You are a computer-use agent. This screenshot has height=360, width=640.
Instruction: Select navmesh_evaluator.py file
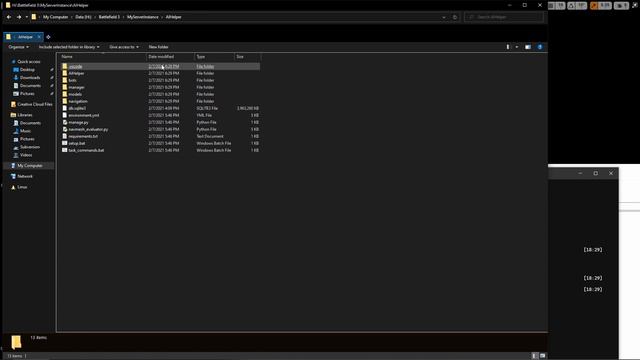[x=88, y=129]
